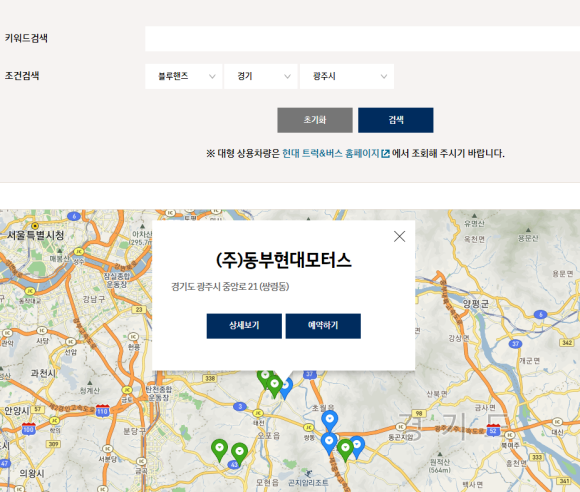
Task: Click the 곤지암리조트 map label
Action: 308,483
